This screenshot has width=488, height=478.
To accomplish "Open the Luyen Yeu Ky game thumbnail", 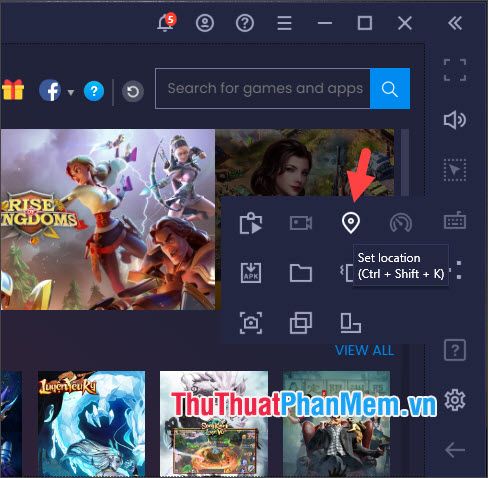I will (91, 424).
